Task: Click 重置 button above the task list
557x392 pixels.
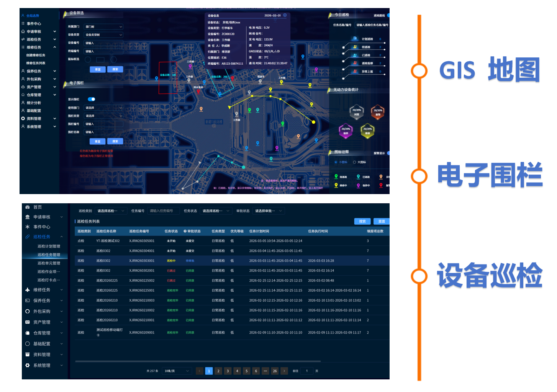Action: 382,221
